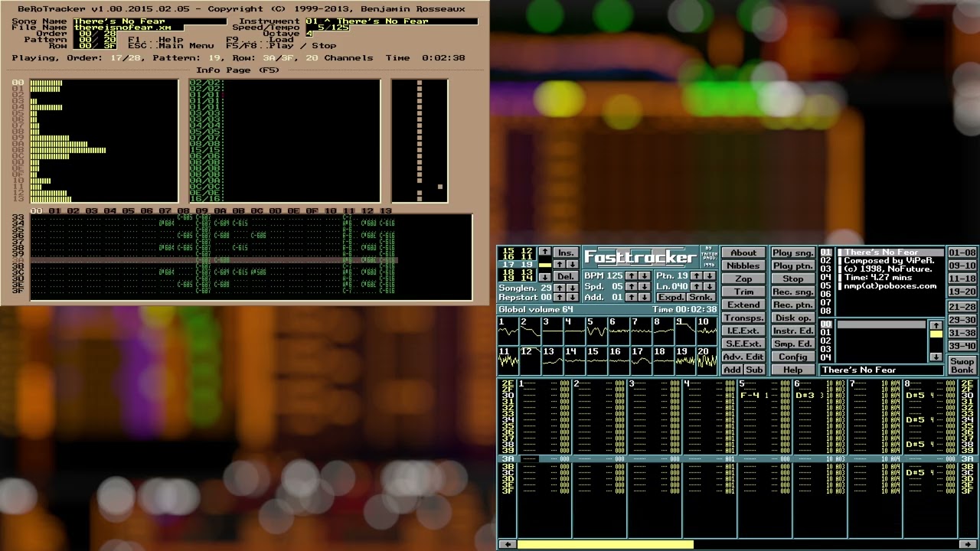980x551 pixels.
Task: Increase pattern length with Ln. up arrow
Action: click(x=697, y=286)
